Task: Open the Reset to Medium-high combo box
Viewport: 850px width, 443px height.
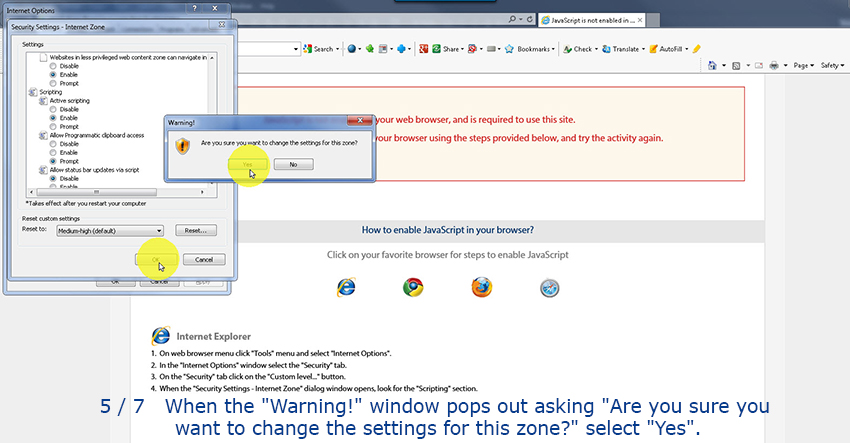Action: 110,231
